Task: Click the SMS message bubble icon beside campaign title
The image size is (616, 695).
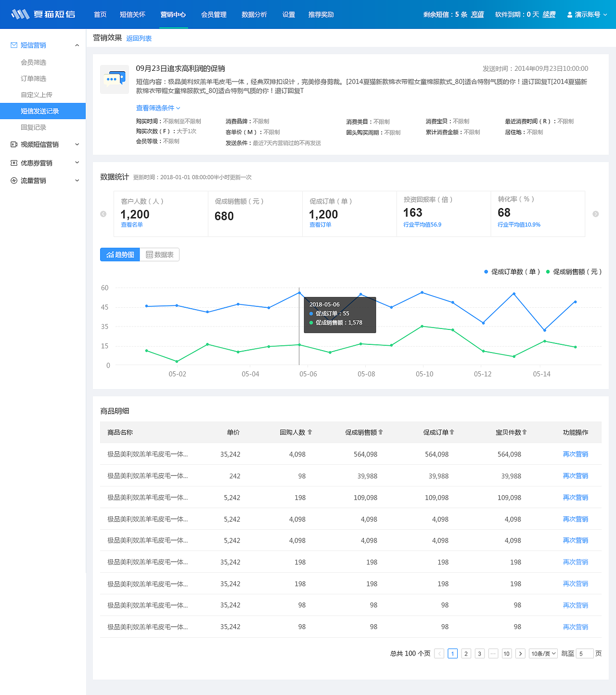Action: (x=114, y=79)
